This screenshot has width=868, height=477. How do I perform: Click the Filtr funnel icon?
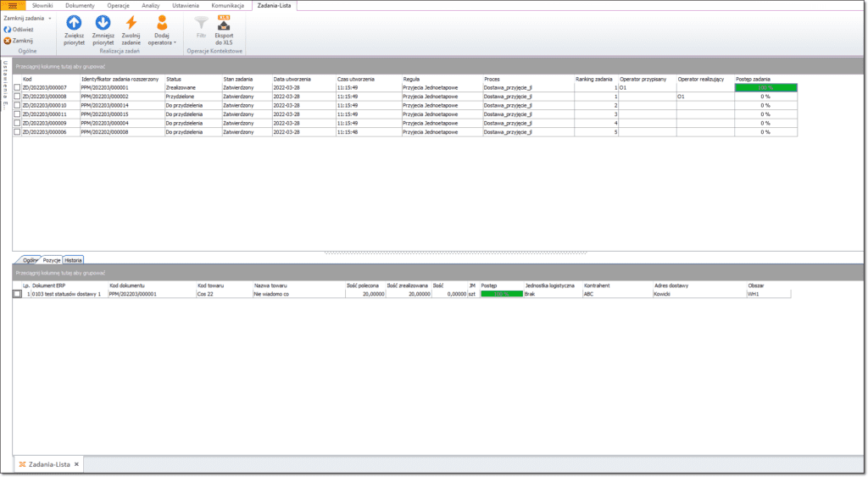pos(202,23)
